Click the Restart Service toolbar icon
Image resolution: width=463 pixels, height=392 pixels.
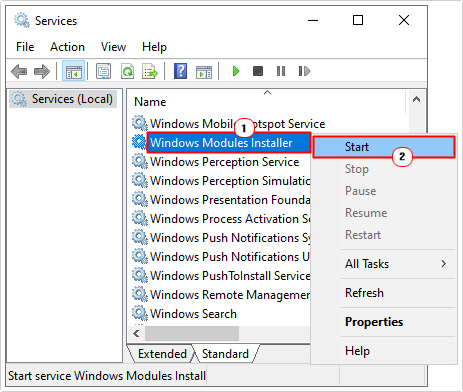pyautogui.click(x=304, y=71)
